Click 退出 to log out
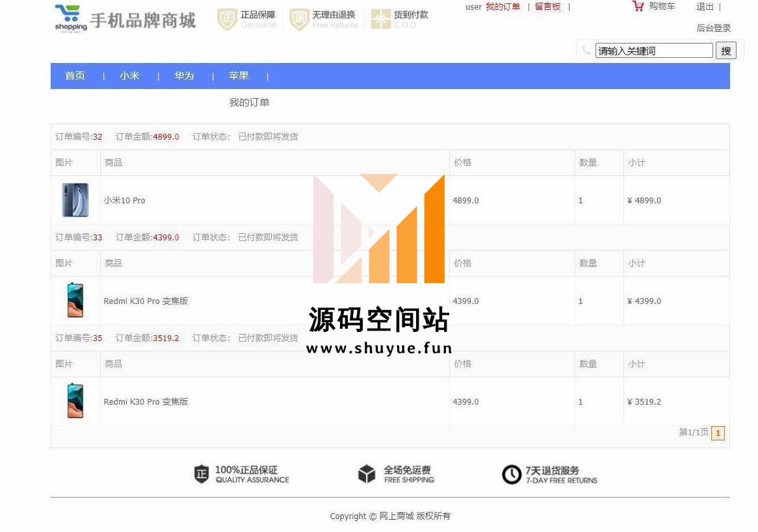This screenshot has width=758, height=532. click(705, 6)
